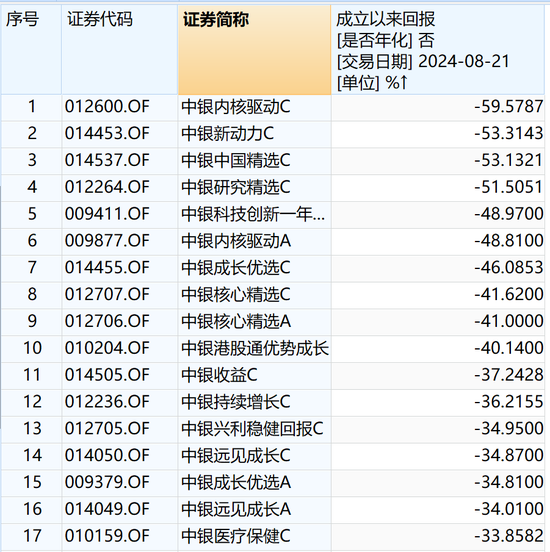Open fund 中银持续增长C
The height and width of the screenshot is (552, 550).
236,402
